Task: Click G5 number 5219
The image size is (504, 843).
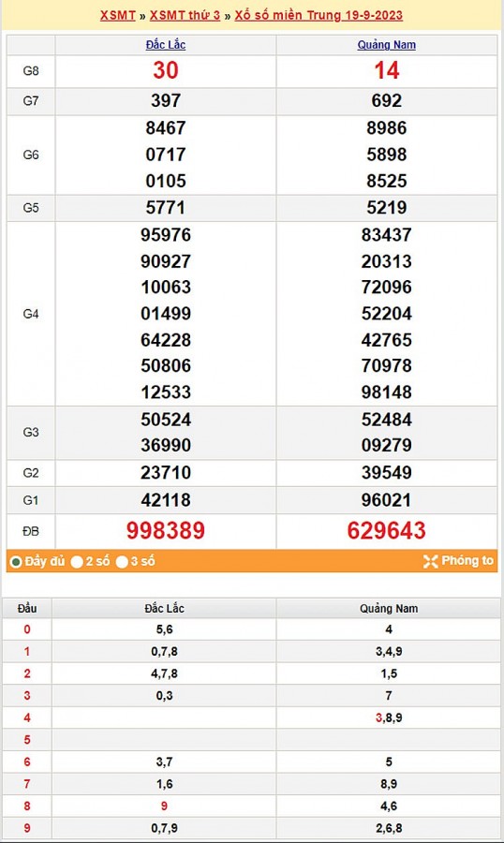Action: pos(387,208)
